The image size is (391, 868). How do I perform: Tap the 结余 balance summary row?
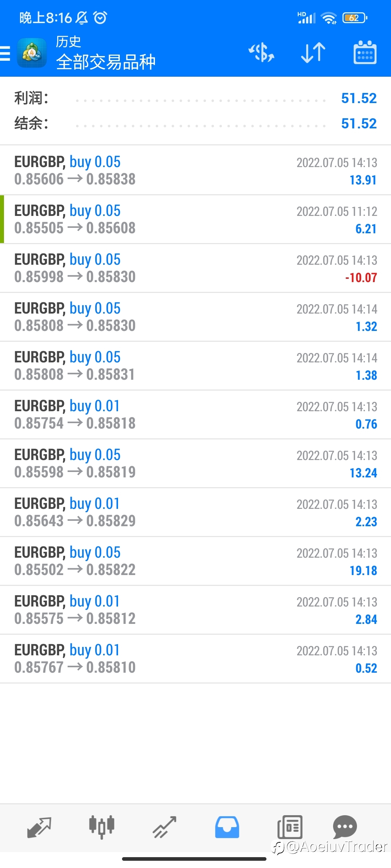(x=195, y=124)
